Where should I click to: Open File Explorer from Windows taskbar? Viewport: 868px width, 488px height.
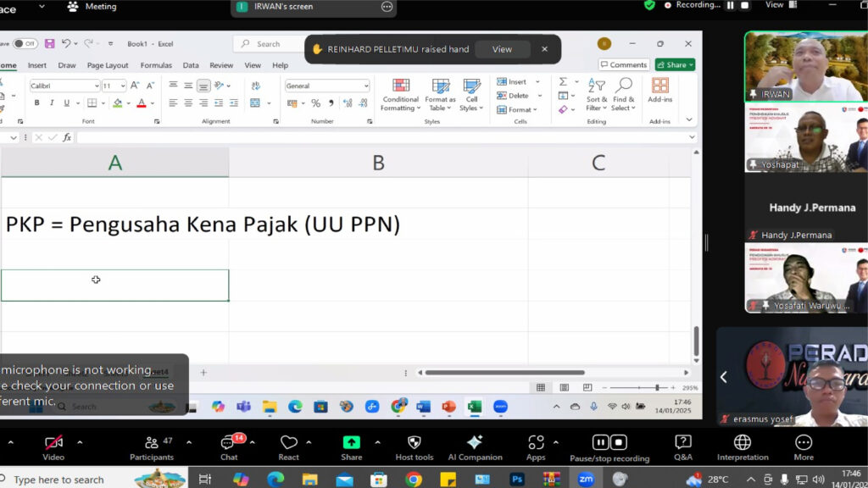click(x=310, y=480)
